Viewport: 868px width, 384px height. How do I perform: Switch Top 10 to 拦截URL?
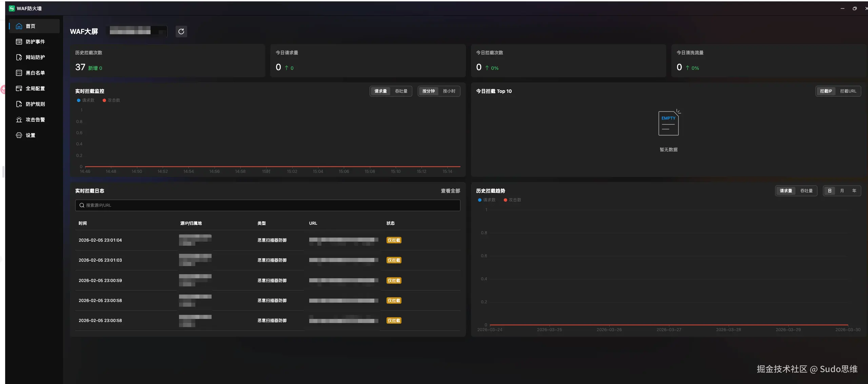(848, 91)
